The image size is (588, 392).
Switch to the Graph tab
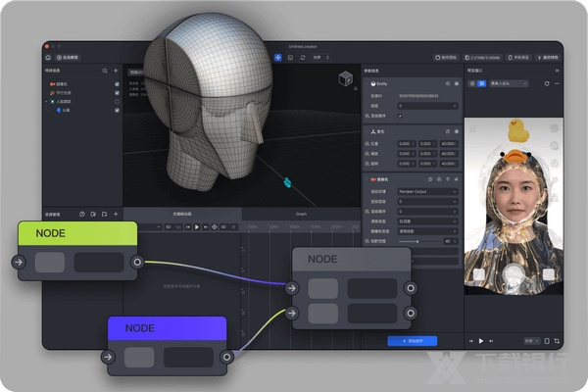point(301,214)
